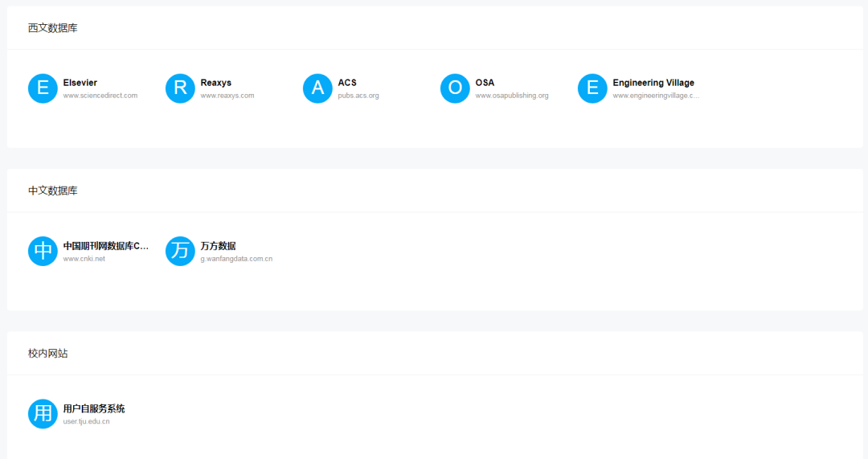Open the 万方数据 "万" circle icon
This screenshot has height=459, width=868.
point(180,251)
